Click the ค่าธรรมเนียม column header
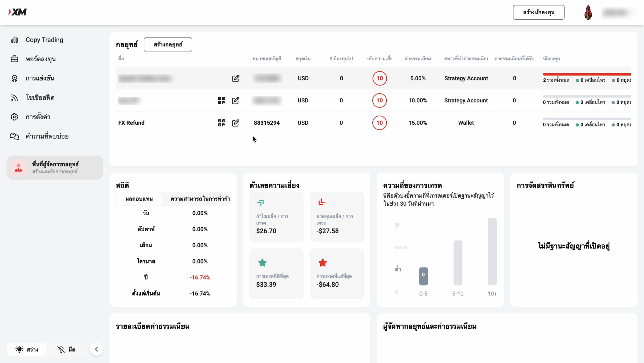644x363 pixels. click(x=418, y=59)
